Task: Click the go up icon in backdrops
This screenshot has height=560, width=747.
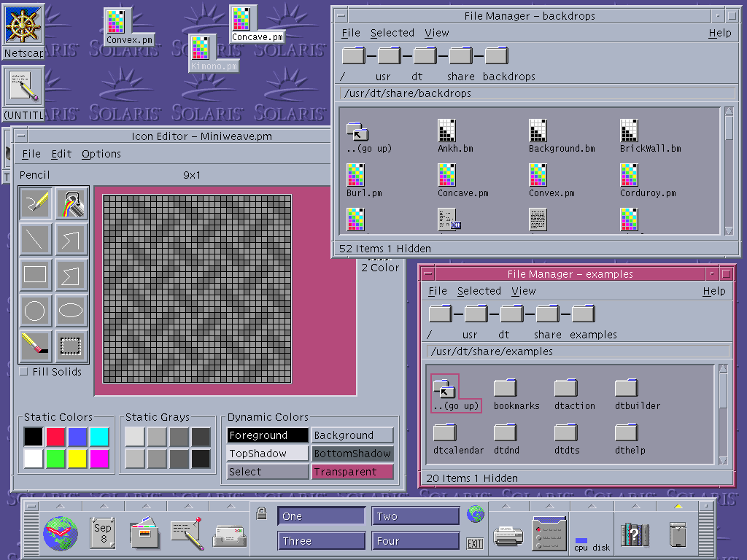Action: pyautogui.click(x=357, y=131)
